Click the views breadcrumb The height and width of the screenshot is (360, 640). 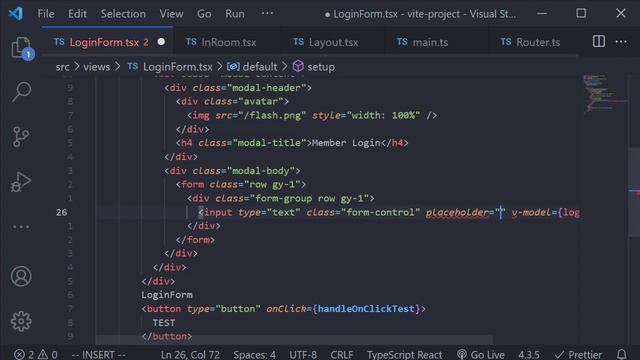pos(97,67)
